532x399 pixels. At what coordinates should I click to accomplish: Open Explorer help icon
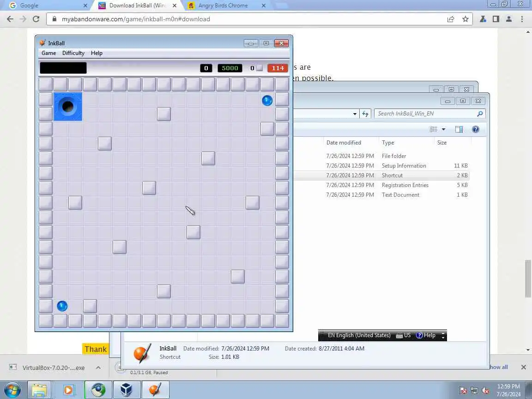pos(476,129)
